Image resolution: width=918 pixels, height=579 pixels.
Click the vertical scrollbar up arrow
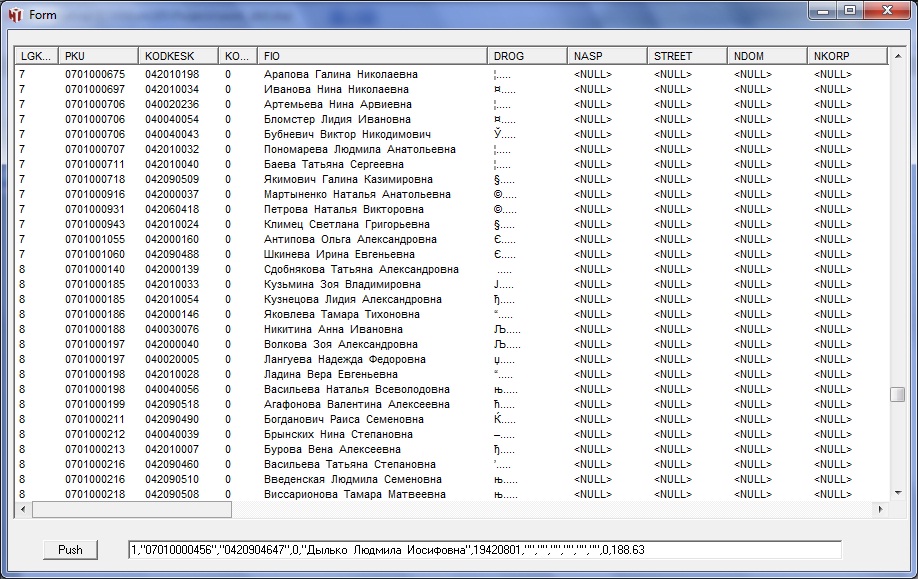pyautogui.click(x=897, y=56)
